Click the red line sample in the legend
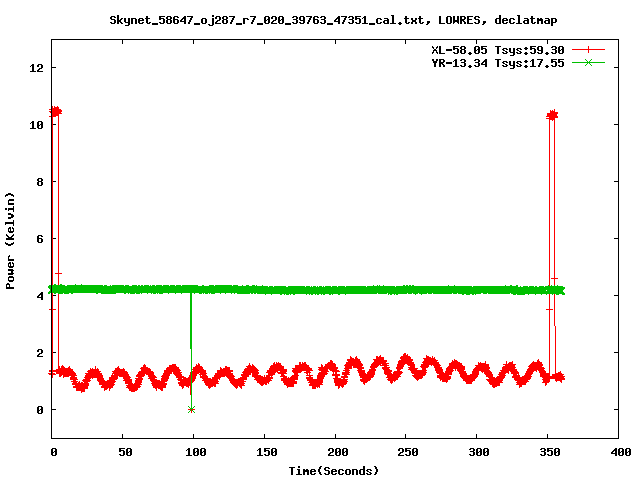This screenshot has width=640, height=480. pos(590,49)
